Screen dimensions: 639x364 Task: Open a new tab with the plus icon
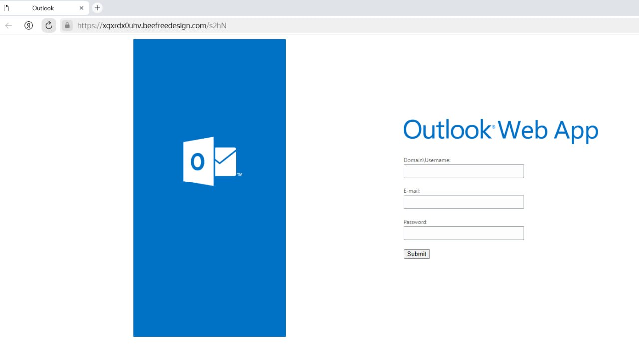pos(97,8)
